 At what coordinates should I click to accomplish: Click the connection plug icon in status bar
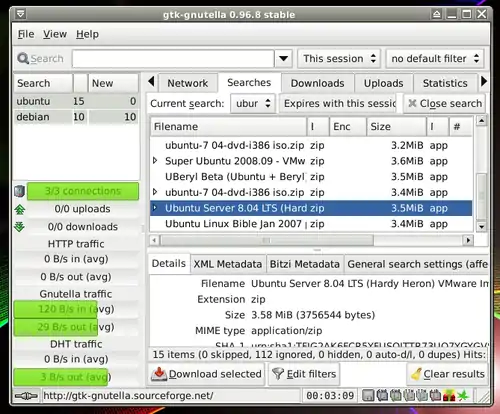[x=26, y=396]
